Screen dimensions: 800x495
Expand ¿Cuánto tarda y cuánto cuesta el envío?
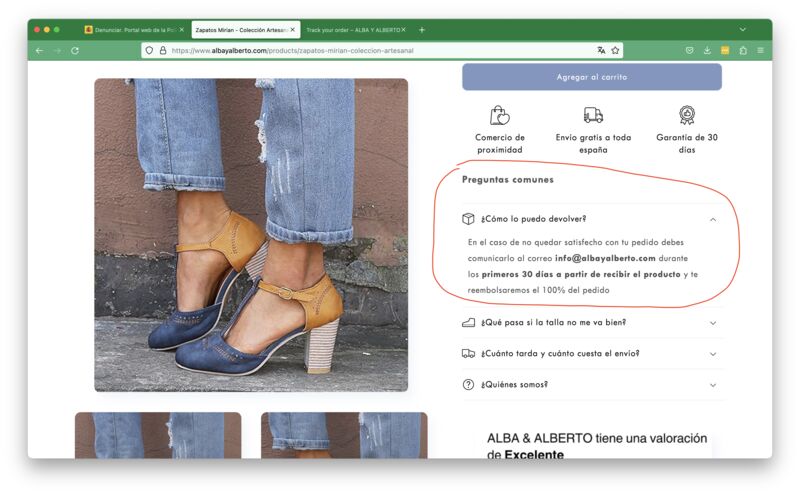(x=591, y=354)
